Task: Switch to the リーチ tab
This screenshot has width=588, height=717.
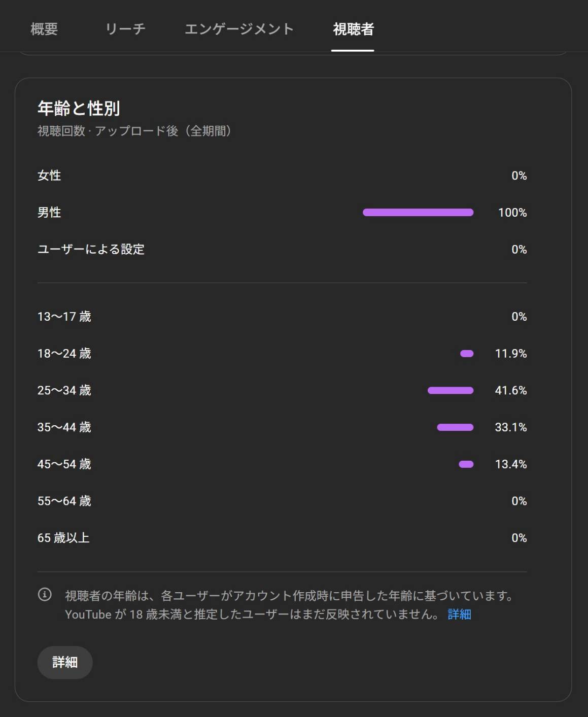Action: click(x=125, y=29)
